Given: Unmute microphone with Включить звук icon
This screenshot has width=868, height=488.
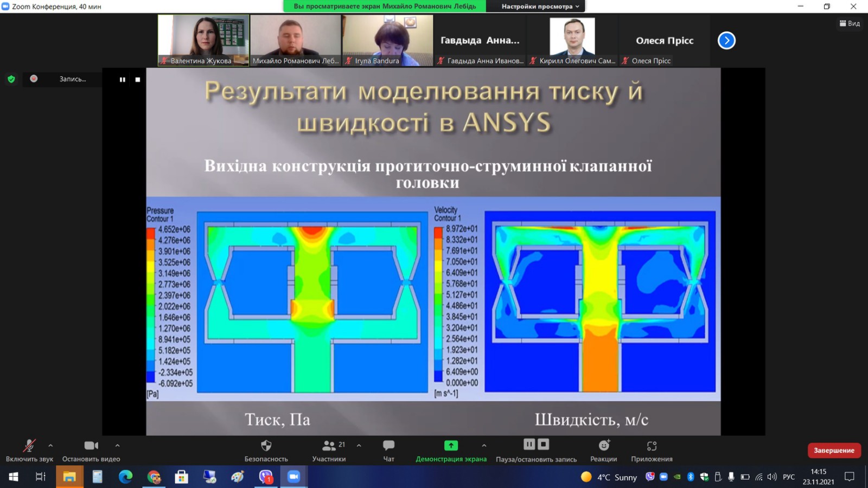Looking at the screenshot, I should [29, 446].
